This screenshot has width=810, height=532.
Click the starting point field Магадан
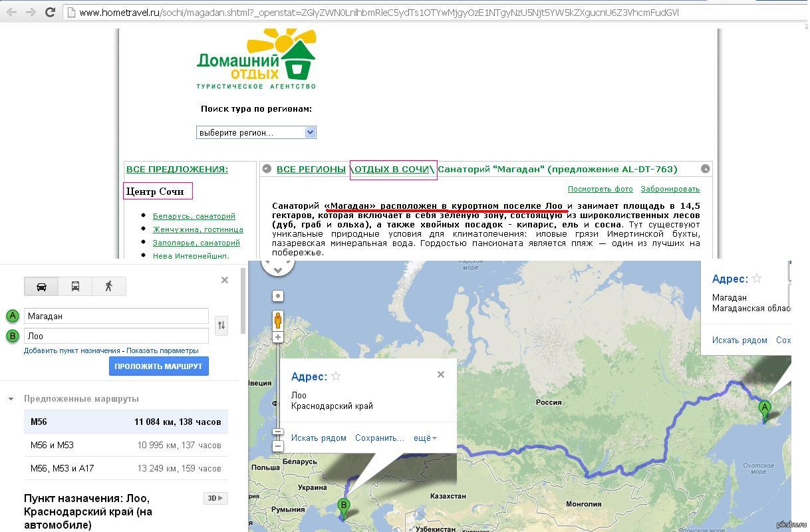(116, 317)
